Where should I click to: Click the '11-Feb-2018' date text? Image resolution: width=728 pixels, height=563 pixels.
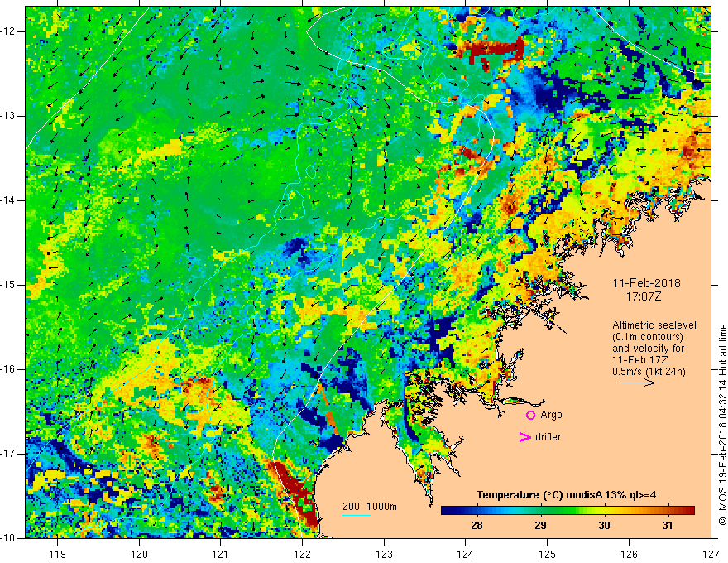(646, 283)
